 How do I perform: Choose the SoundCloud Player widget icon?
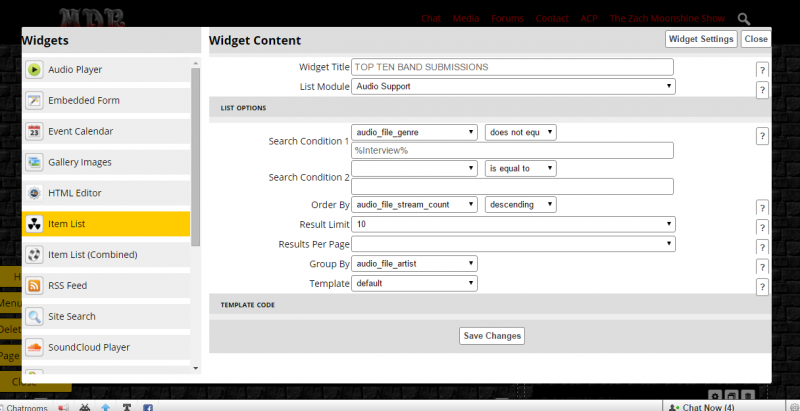(x=34, y=347)
